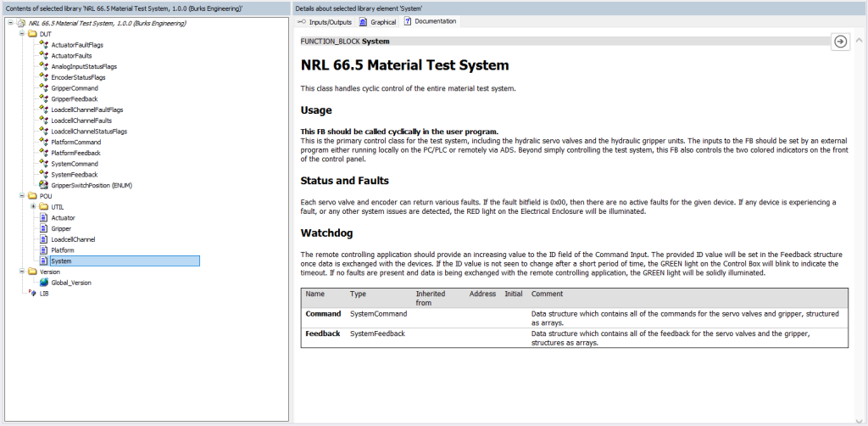The height and width of the screenshot is (426, 868).
Task: Select the LoadcellChannel POU entry
Action: pyautogui.click(x=73, y=239)
